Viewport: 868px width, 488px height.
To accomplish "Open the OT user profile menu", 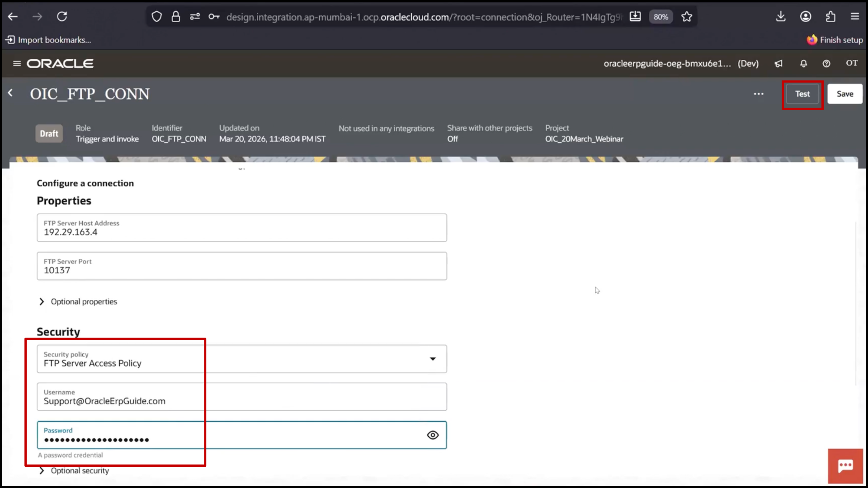I will tap(852, 63).
